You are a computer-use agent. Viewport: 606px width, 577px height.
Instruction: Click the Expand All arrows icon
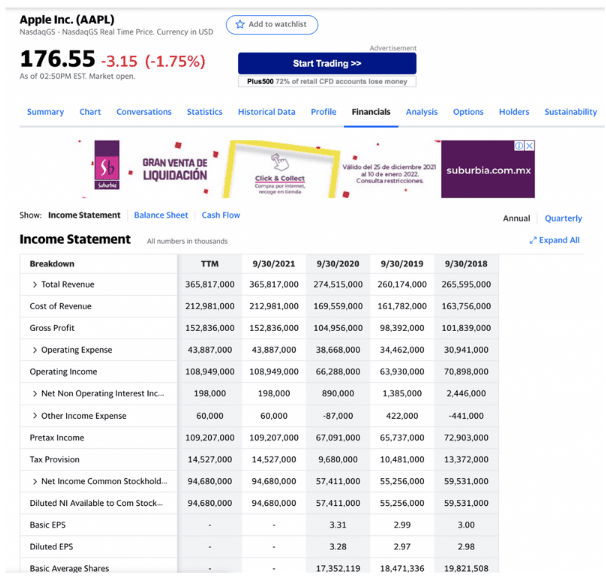(x=532, y=241)
